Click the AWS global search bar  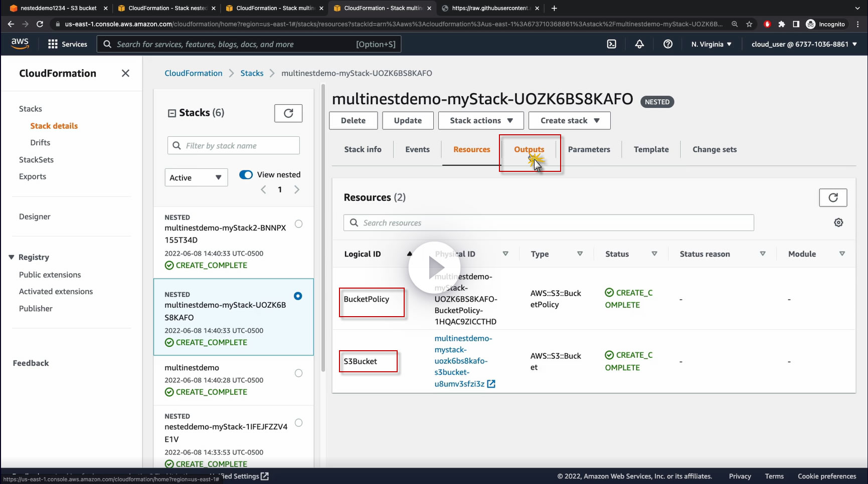pos(249,44)
